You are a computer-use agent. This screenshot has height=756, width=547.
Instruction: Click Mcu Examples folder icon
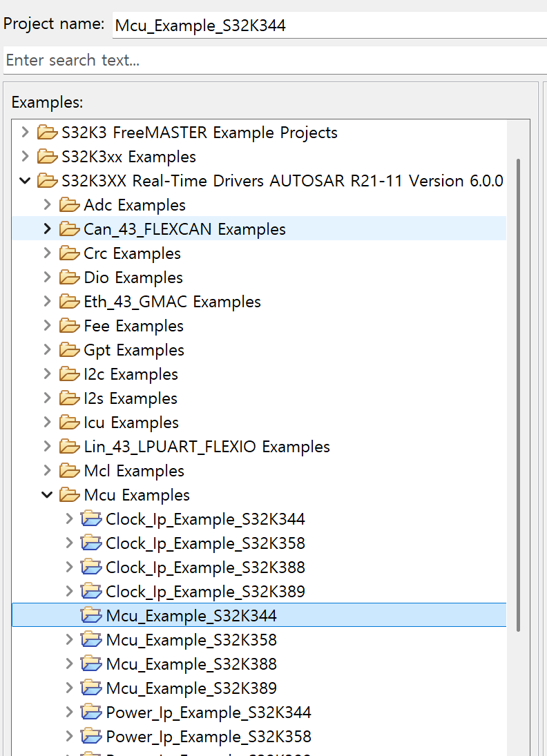[70, 494]
